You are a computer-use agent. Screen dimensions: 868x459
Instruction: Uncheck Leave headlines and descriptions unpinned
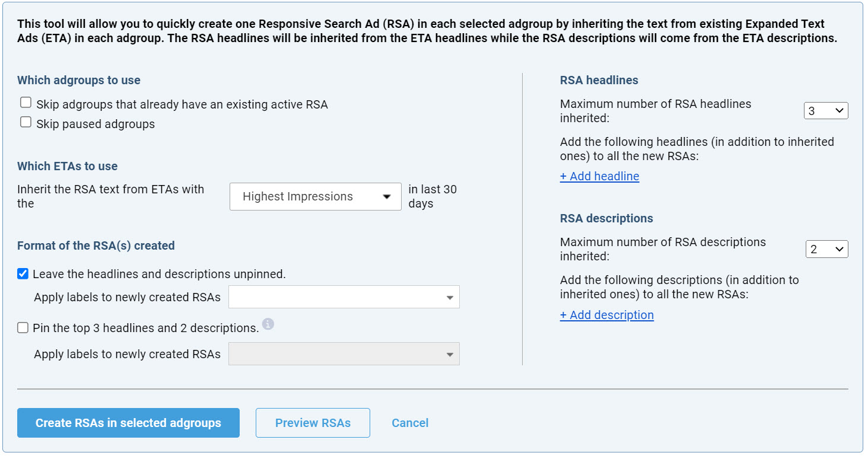tap(23, 273)
